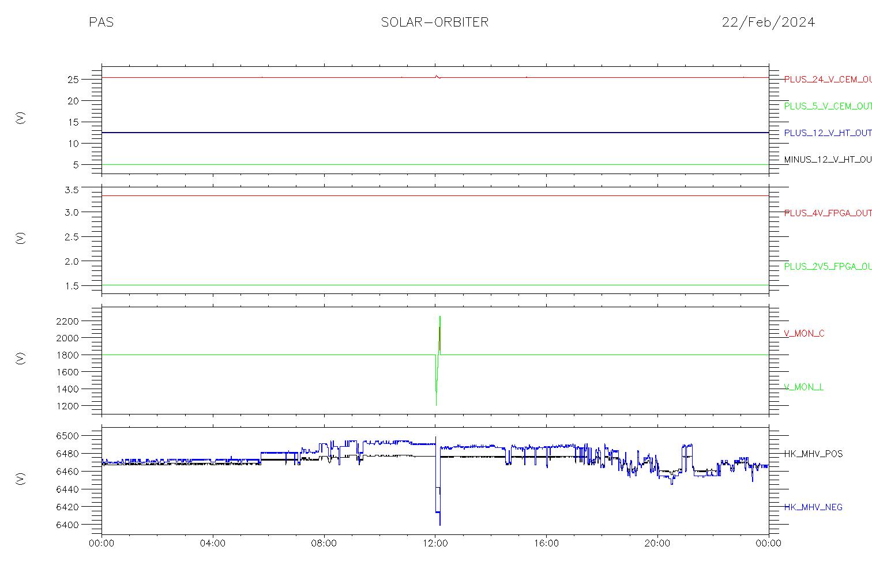Click the 1200 tick value on V_MON panel
The image size is (872, 588).
coord(67,406)
